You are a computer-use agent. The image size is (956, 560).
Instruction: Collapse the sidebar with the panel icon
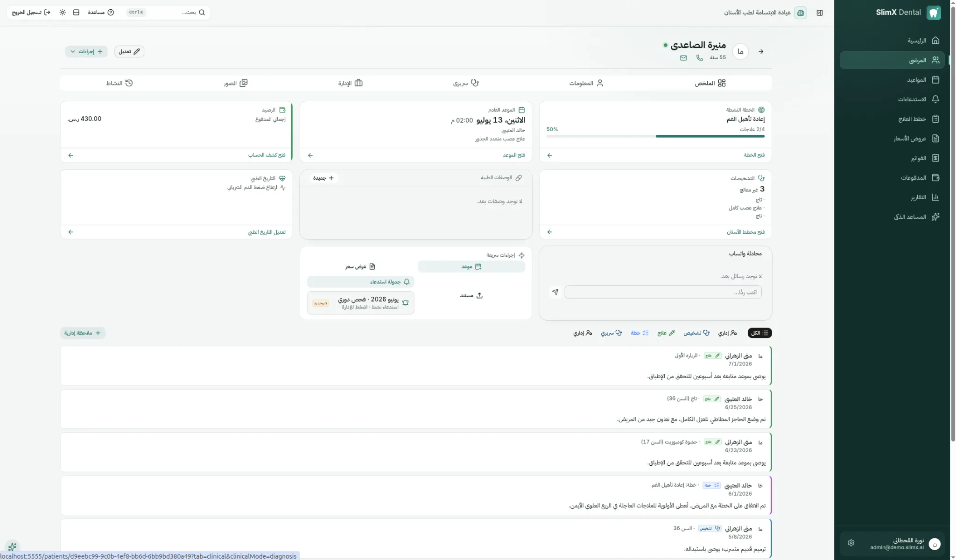[x=820, y=13]
